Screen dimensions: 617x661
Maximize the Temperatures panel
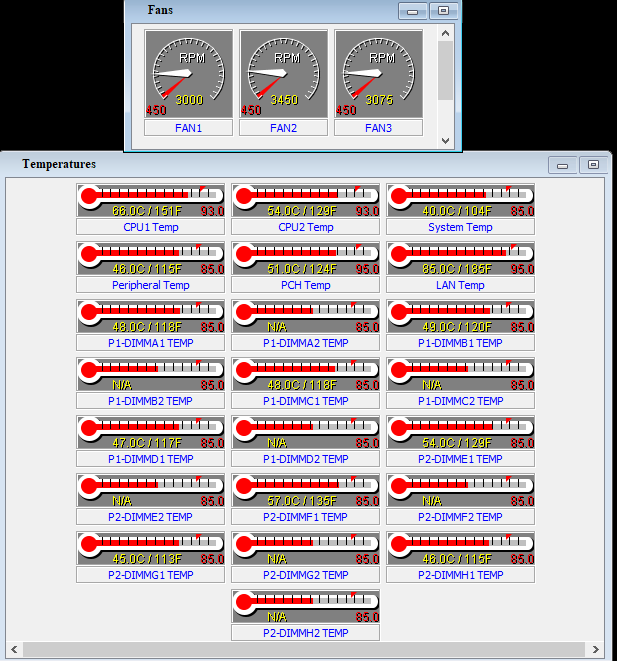593,165
